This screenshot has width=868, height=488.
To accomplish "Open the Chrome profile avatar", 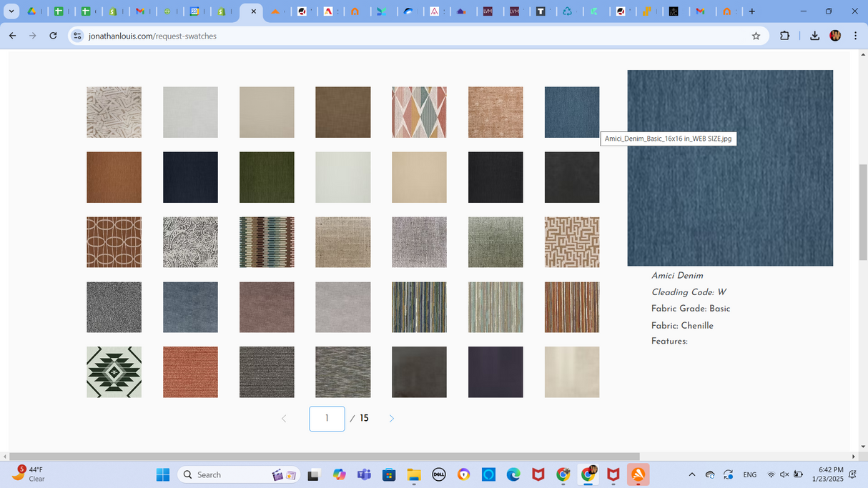I will (x=835, y=36).
